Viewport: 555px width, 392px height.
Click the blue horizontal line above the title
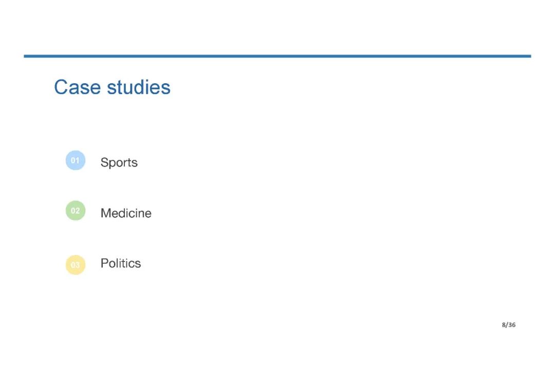tap(277, 56)
